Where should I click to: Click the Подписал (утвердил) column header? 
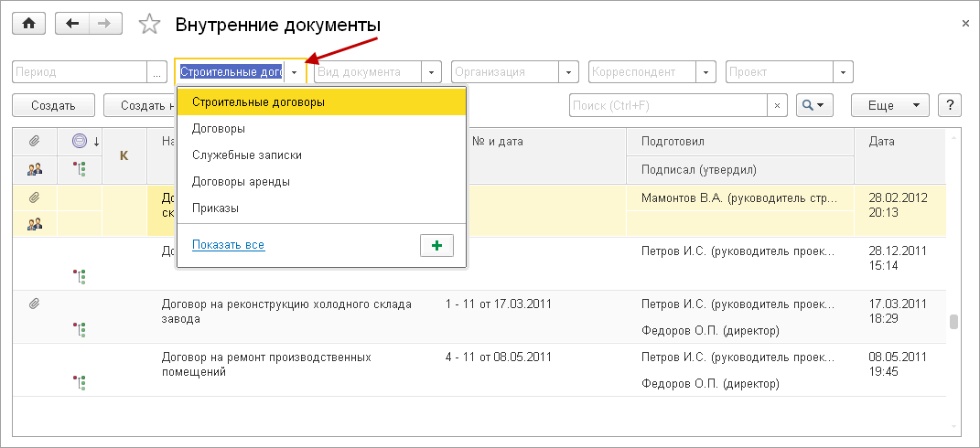pos(740,169)
